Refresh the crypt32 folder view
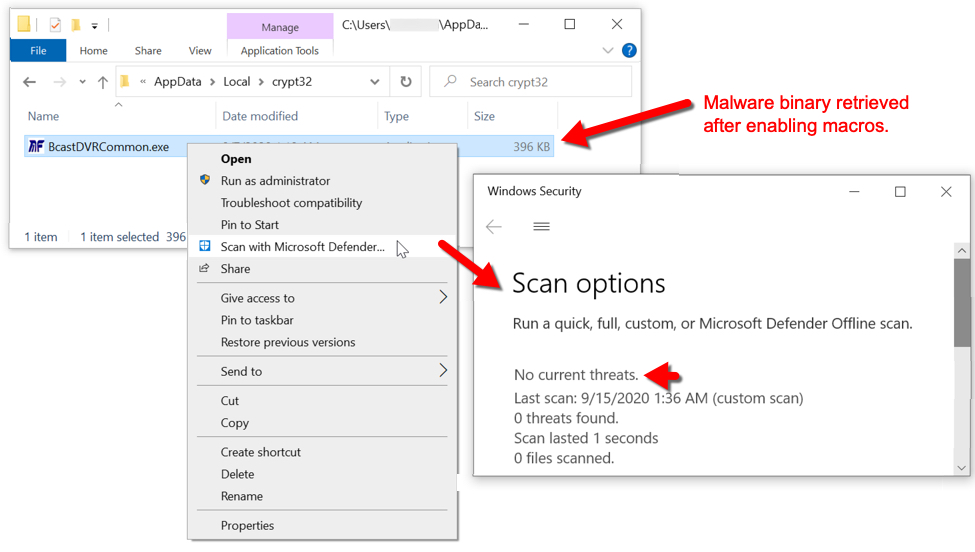Viewport: 975px width, 552px height. point(405,81)
